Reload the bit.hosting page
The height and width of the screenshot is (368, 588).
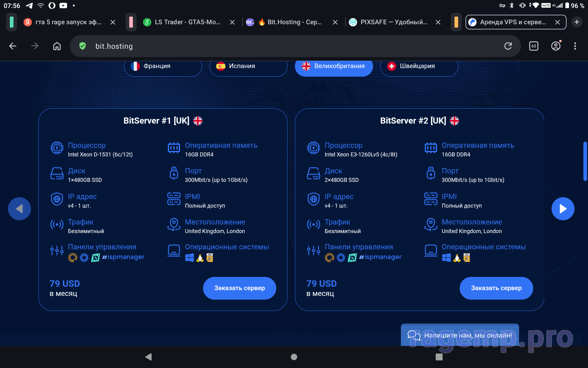coord(508,46)
